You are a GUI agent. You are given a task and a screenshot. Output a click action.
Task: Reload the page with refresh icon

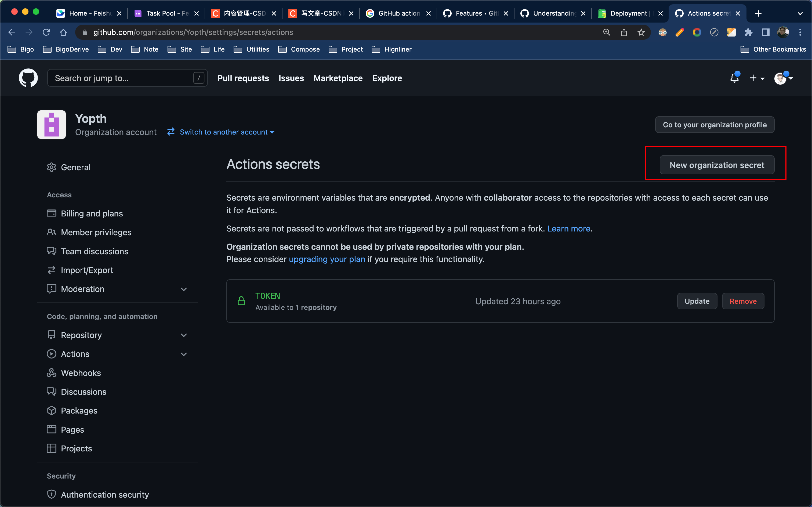click(46, 32)
